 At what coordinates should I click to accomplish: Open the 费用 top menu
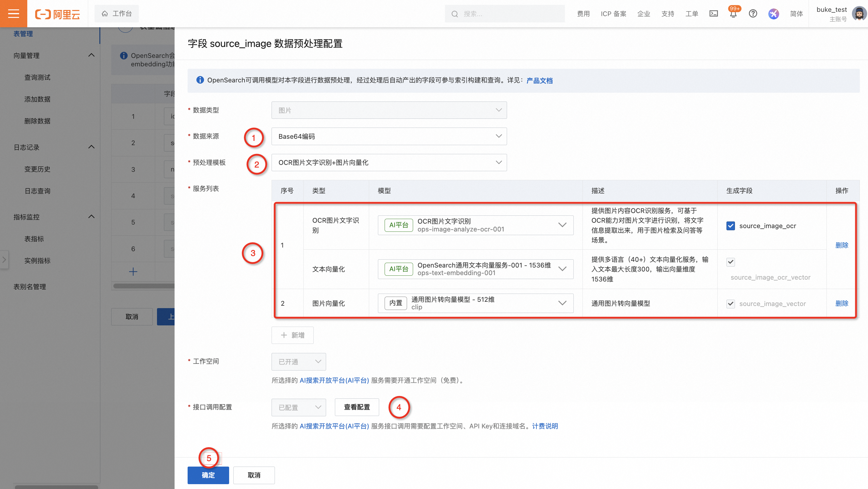click(583, 14)
